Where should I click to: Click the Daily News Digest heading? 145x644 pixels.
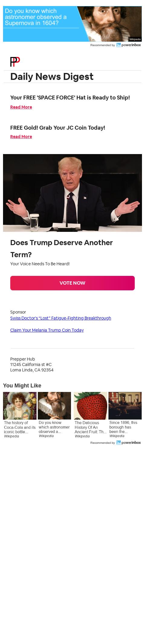pyautogui.click(x=52, y=77)
